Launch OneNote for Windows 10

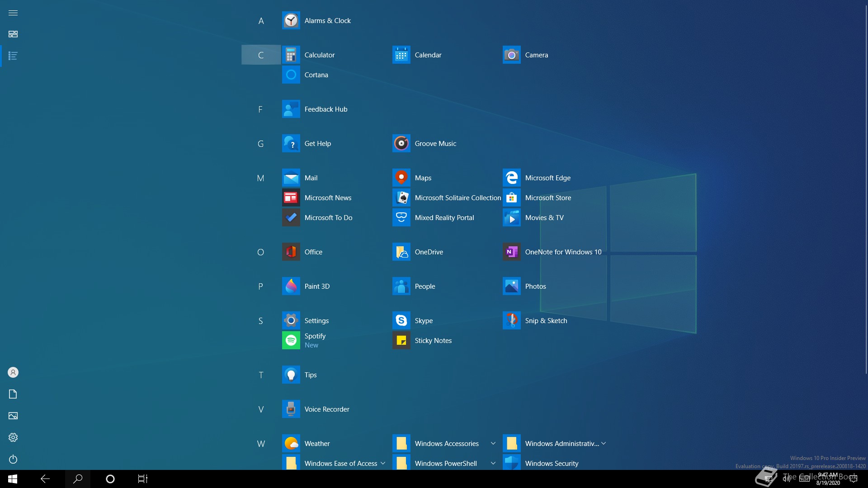[563, 252]
